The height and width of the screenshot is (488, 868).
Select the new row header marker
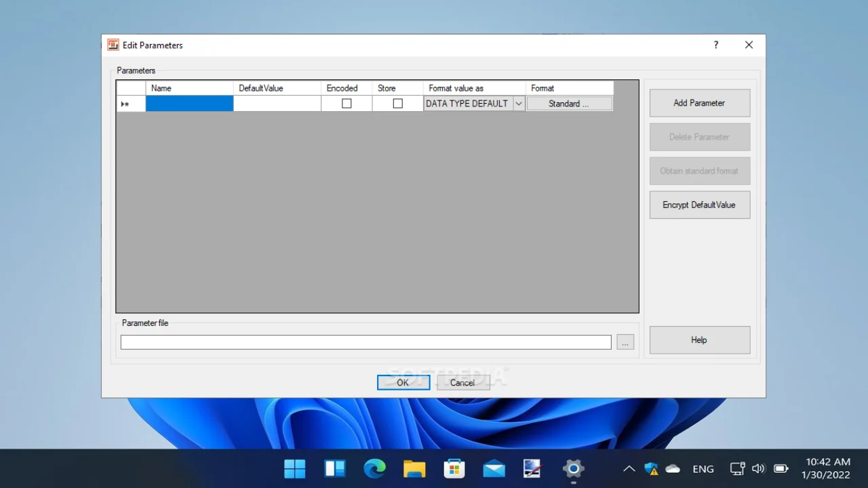(x=131, y=104)
